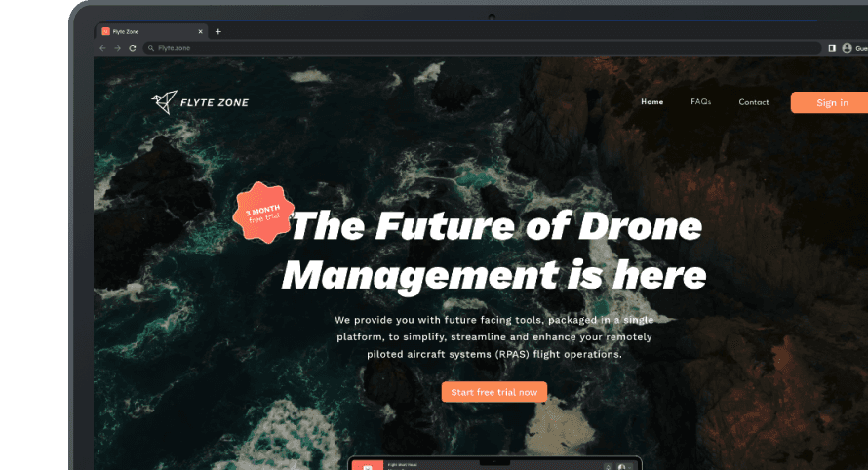868x470 pixels.
Task: Click the Sign in button
Action: pyautogui.click(x=830, y=102)
